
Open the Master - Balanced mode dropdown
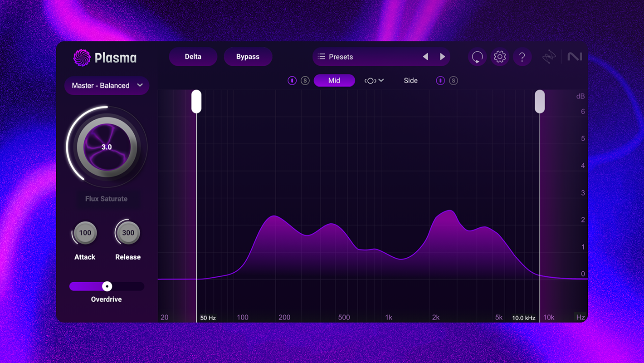point(107,85)
